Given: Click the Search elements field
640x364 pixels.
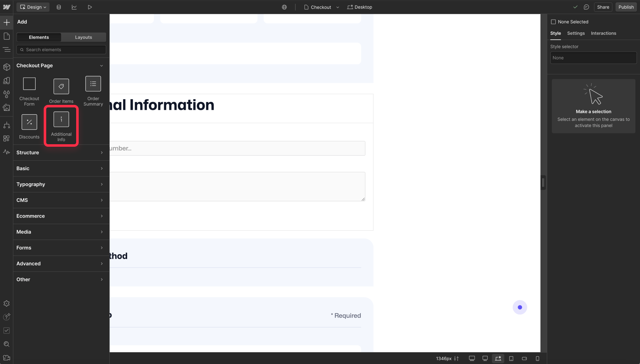Looking at the screenshot, I should click(x=61, y=50).
